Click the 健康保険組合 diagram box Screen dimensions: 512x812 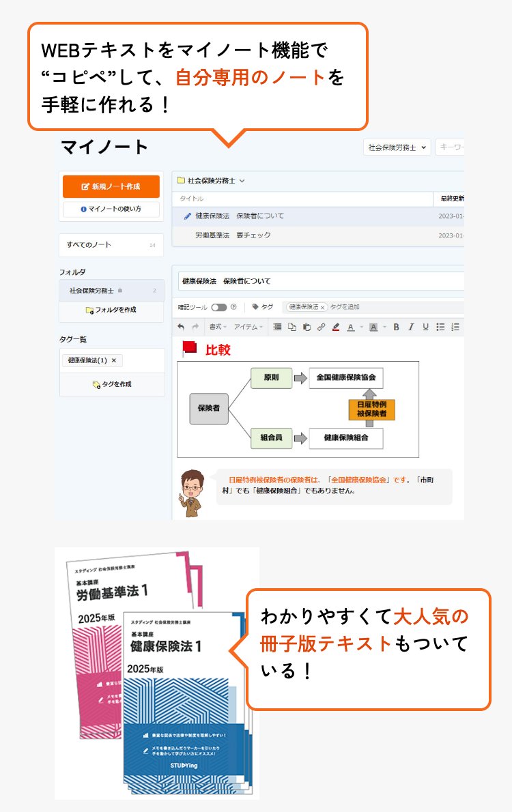click(346, 437)
